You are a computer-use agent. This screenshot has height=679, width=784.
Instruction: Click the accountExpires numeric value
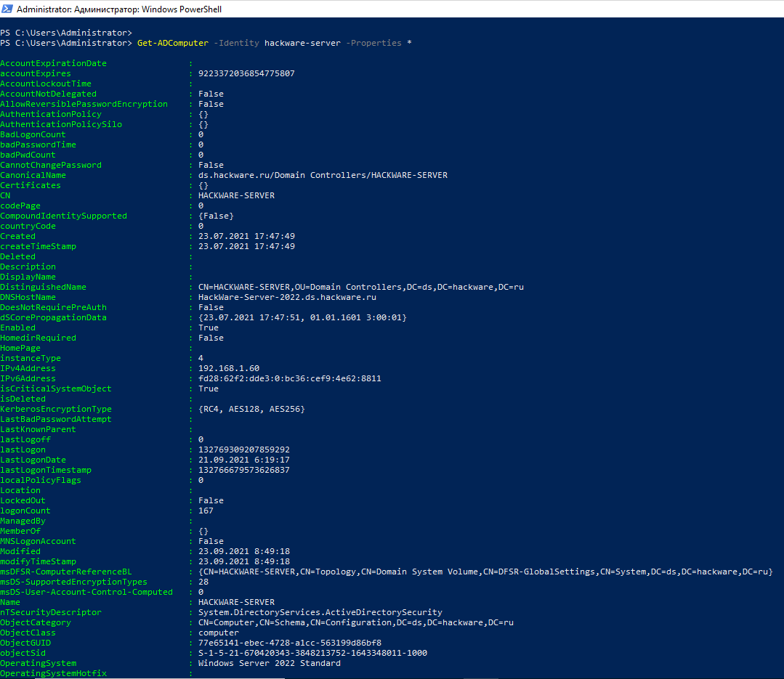pos(246,73)
